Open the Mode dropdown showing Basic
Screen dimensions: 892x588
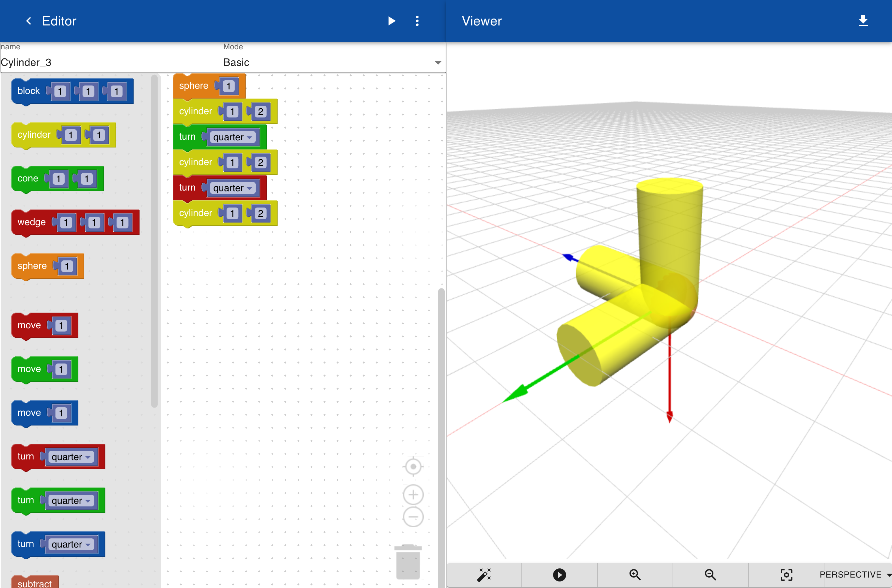coord(332,62)
